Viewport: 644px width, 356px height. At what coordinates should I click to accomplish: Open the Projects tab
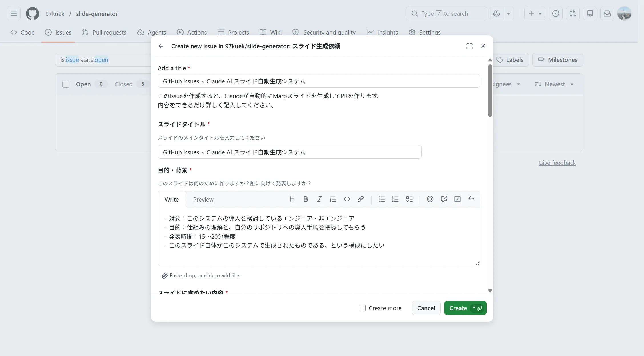233,32
